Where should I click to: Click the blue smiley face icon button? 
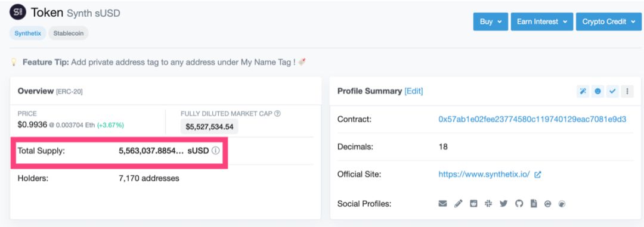click(x=597, y=92)
